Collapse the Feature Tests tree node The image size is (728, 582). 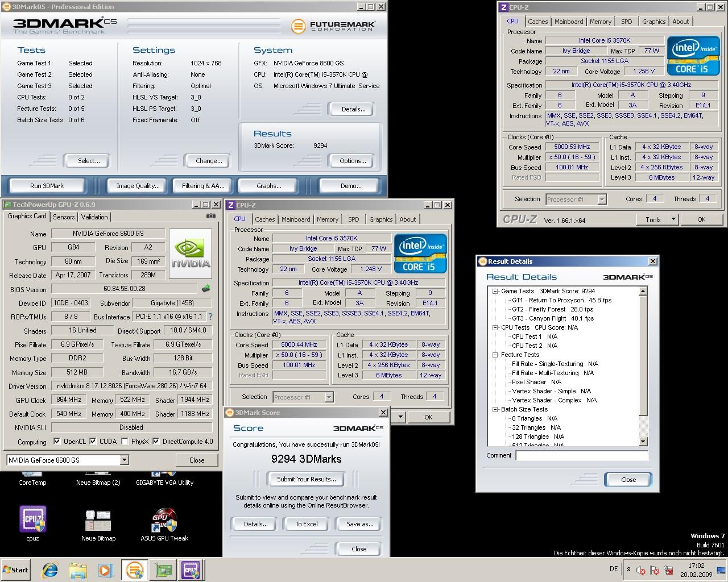pos(495,355)
